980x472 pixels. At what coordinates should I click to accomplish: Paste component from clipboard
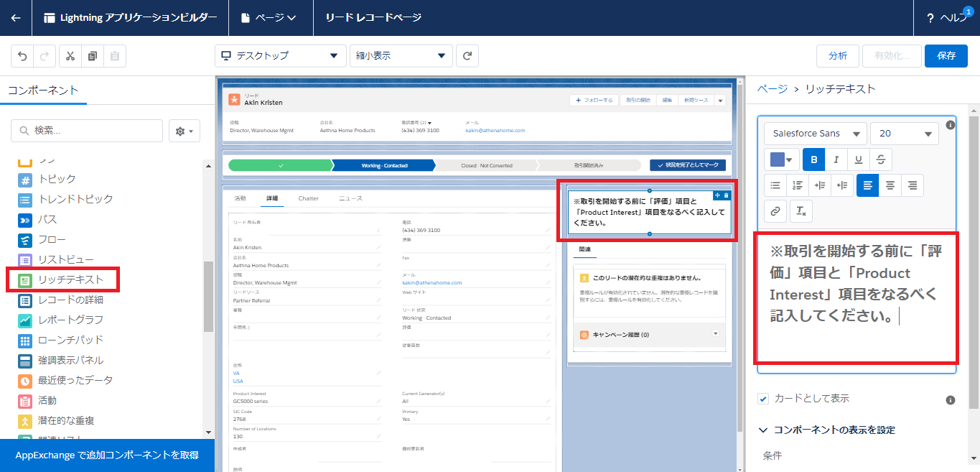tap(115, 56)
